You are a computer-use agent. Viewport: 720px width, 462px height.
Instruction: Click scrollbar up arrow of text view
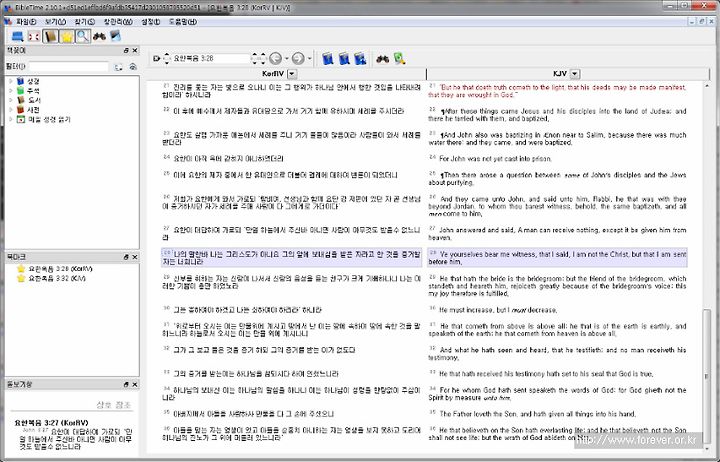(x=707, y=85)
